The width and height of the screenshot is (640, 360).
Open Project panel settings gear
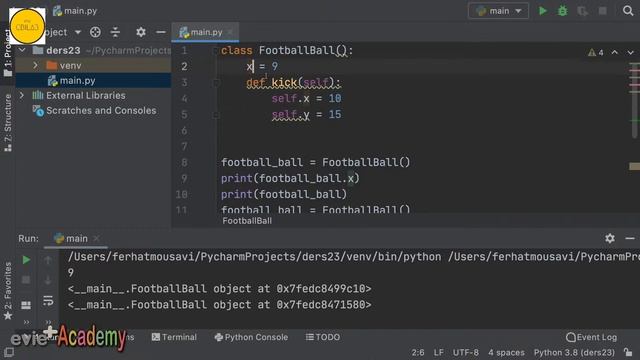click(x=141, y=32)
